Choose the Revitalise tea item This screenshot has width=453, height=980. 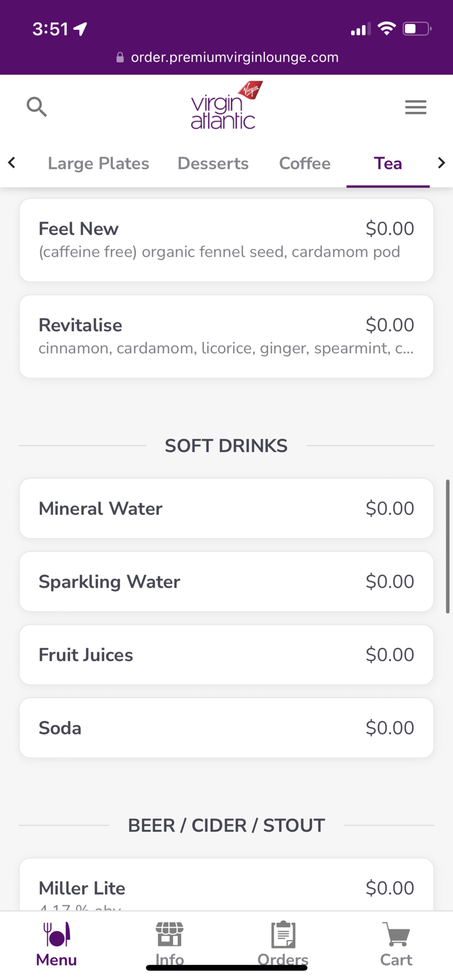tap(226, 337)
